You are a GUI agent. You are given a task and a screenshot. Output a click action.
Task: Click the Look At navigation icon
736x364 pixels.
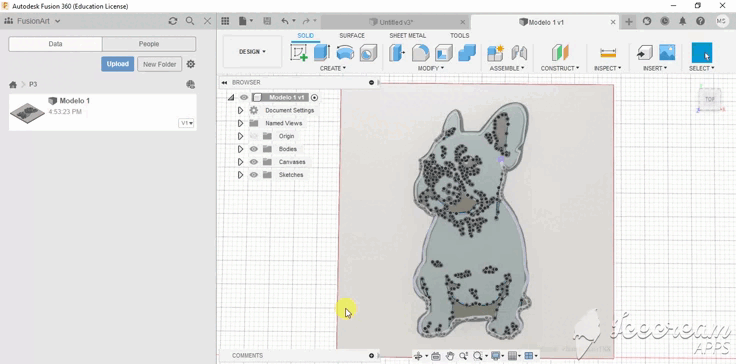coord(435,356)
